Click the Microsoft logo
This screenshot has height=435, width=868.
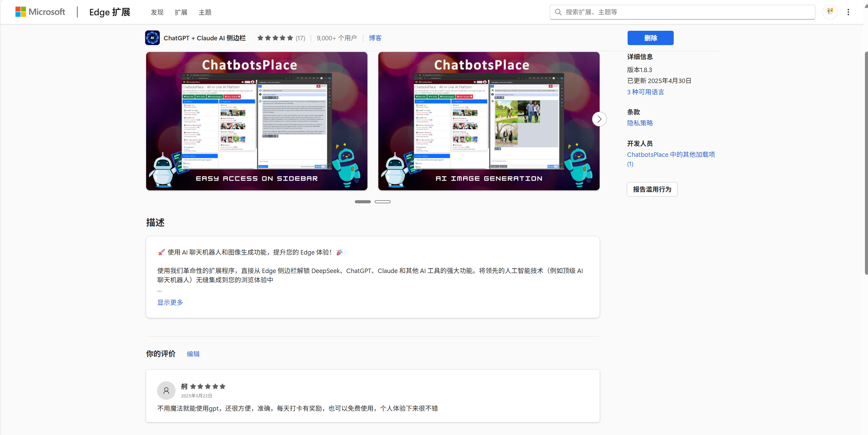click(x=40, y=11)
